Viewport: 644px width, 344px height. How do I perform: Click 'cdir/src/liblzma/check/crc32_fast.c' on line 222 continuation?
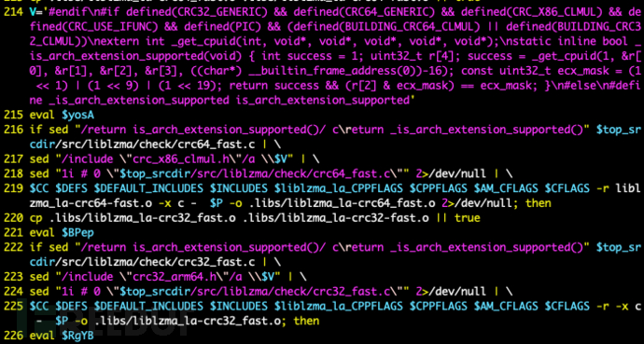[143, 262]
